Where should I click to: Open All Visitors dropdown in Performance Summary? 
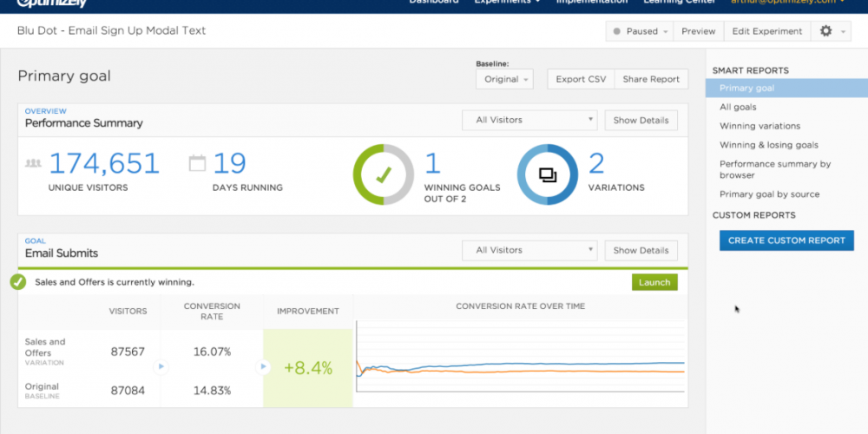pos(529,120)
